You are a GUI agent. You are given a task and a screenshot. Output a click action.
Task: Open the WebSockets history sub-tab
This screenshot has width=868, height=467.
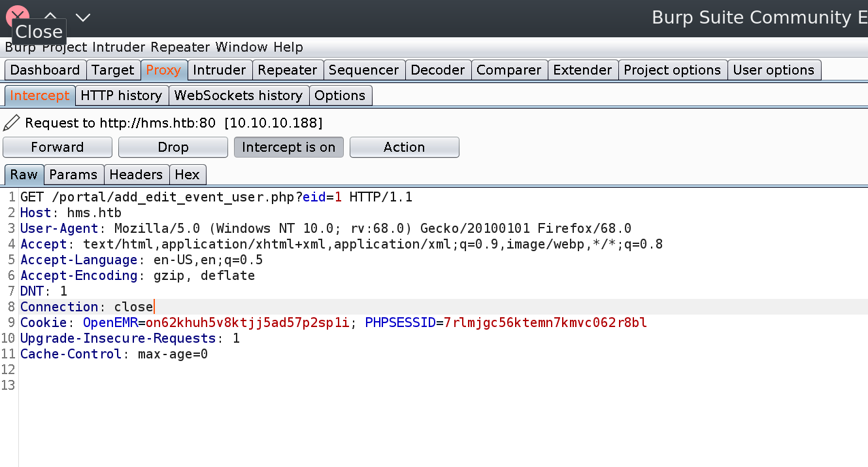[239, 95]
